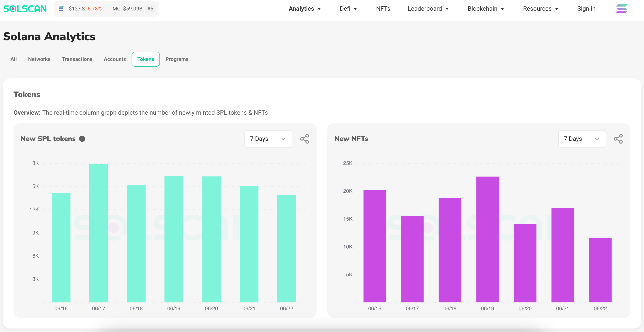Open the Blockchain dropdown menu
This screenshot has width=644, height=332.
coord(486,9)
